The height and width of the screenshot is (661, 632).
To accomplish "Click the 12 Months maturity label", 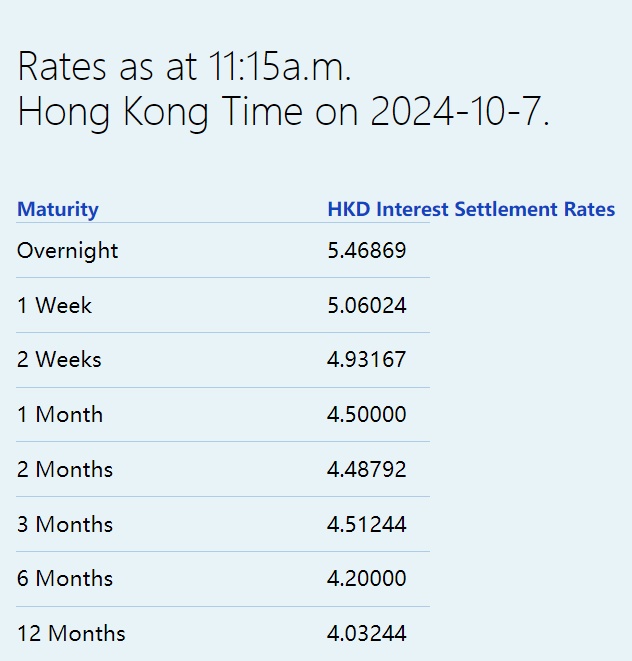I will [71, 633].
